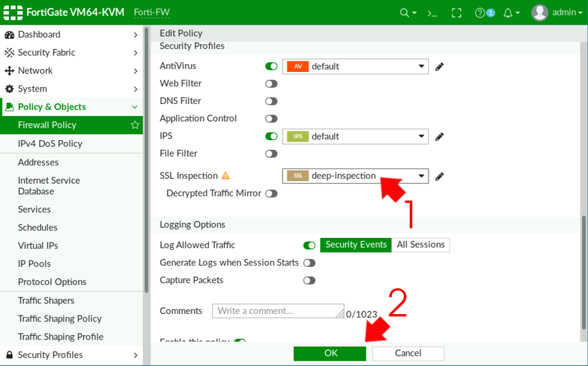The width and height of the screenshot is (588, 366).
Task: Click the Security Profiles lock icon
Action: tap(10, 355)
